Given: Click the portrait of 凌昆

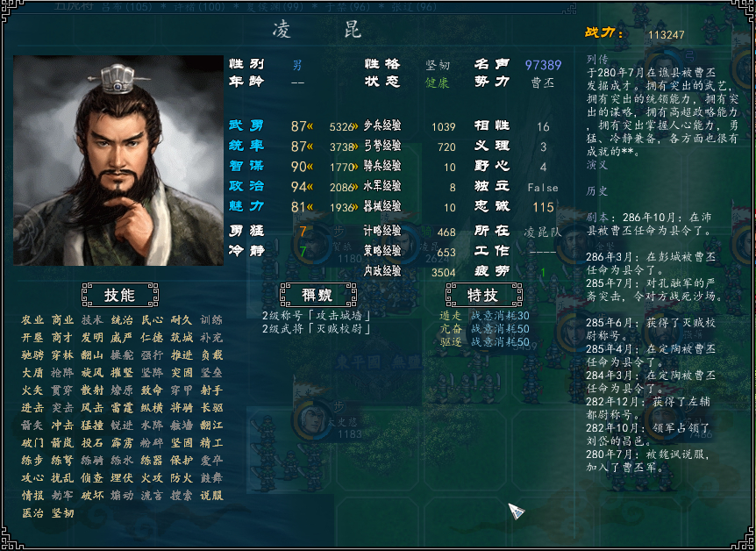Looking at the screenshot, I should (118, 161).
